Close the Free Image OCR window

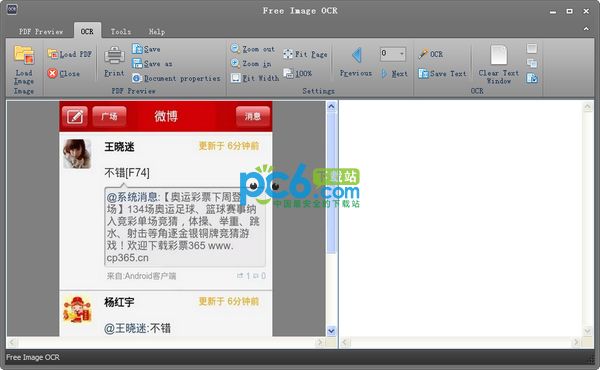(x=586, y=11)
